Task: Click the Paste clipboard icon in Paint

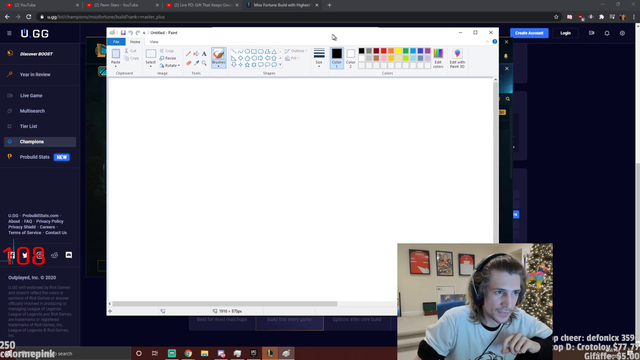Action: tap(116, 53)
